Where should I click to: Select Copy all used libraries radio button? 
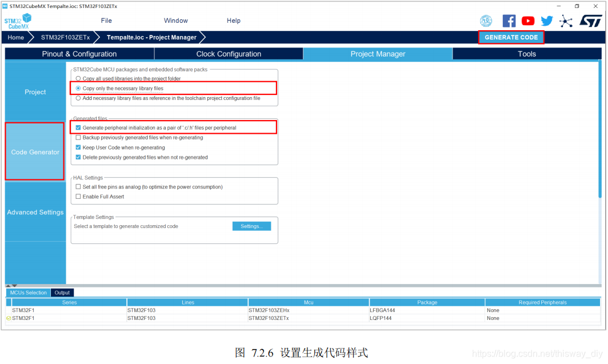pos(78,79)
